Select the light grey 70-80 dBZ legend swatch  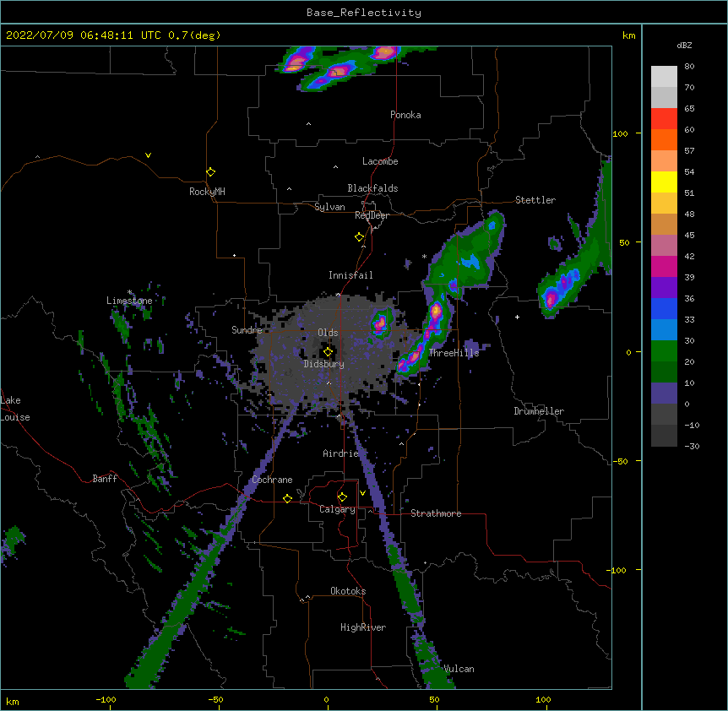point(664,77)
